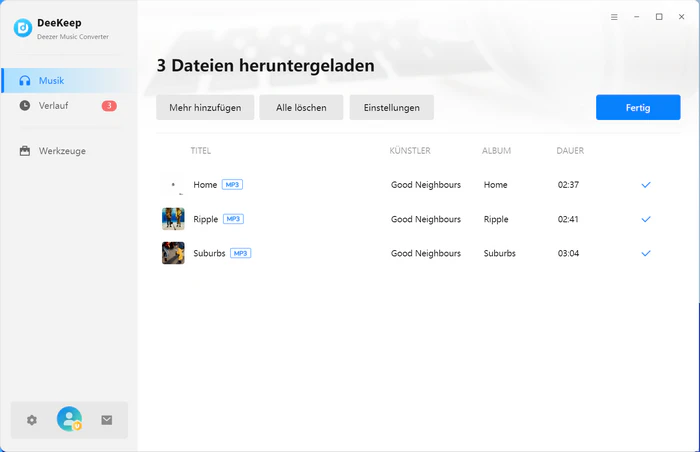700x452 pixels.
Task: Click the red badge showing 3 on Verlauf
Action: coord(109,106)
